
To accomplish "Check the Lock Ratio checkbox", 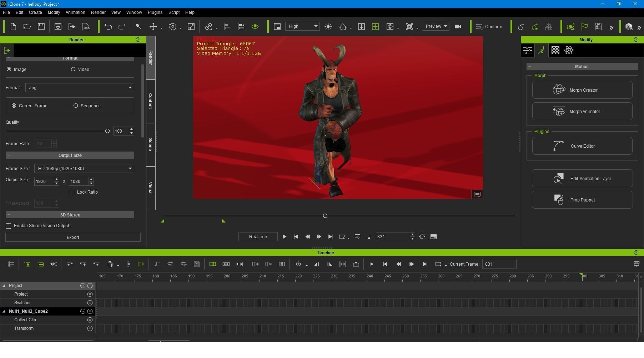I will click(72, 193).
